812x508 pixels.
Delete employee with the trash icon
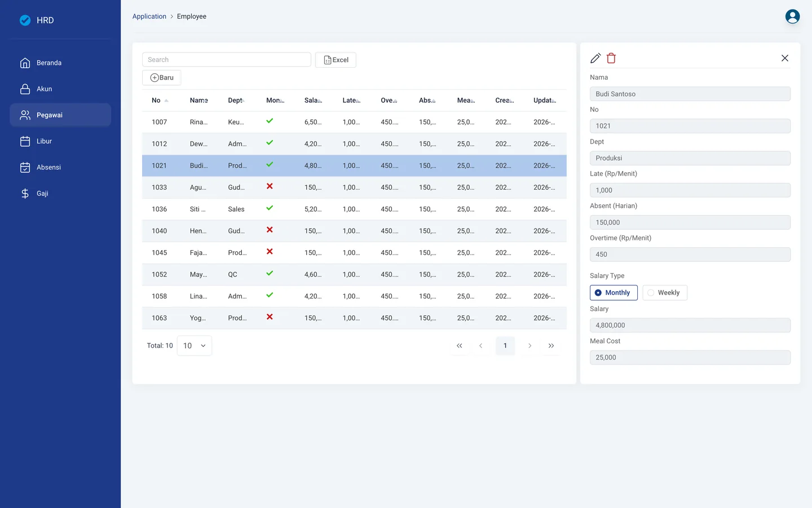coord(611,58)
